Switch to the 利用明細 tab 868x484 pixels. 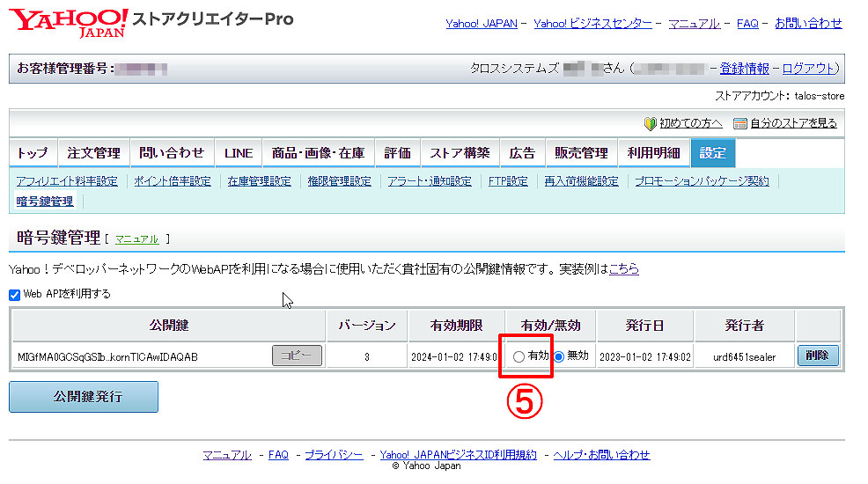click(654, 153)
